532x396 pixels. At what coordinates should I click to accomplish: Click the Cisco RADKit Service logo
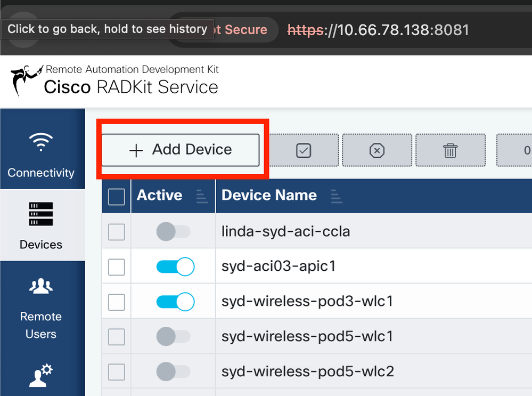[x=114, y=81]
